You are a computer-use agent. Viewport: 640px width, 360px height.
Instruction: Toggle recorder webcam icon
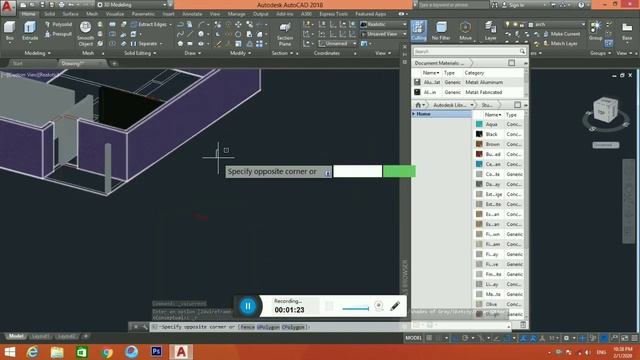378,306
